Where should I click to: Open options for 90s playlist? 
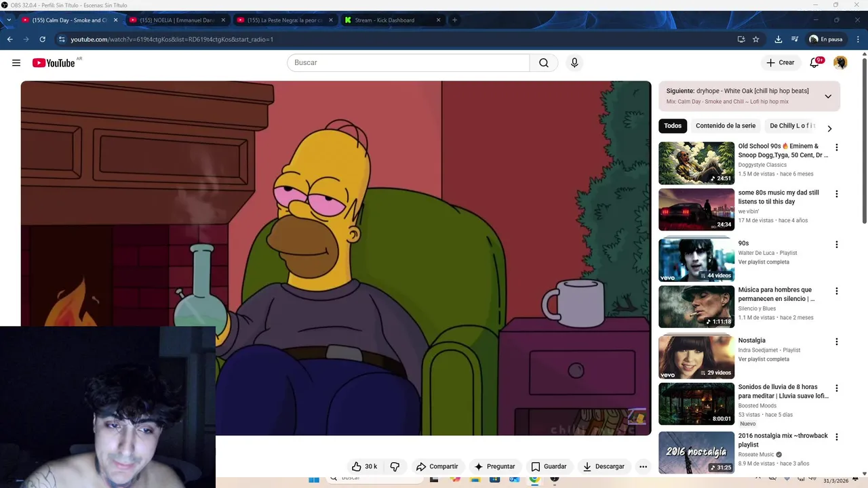pyautogui.click(x=836, y=245)
